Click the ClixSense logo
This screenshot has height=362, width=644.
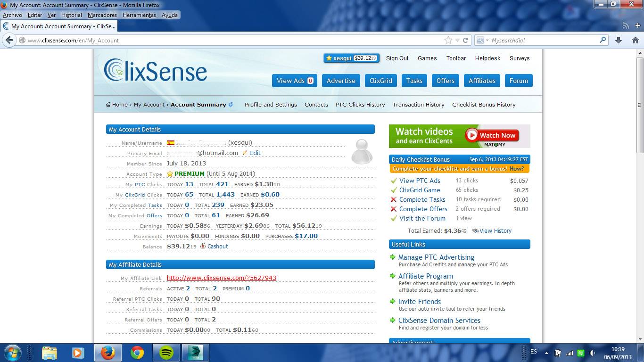[x=155, y=71]
